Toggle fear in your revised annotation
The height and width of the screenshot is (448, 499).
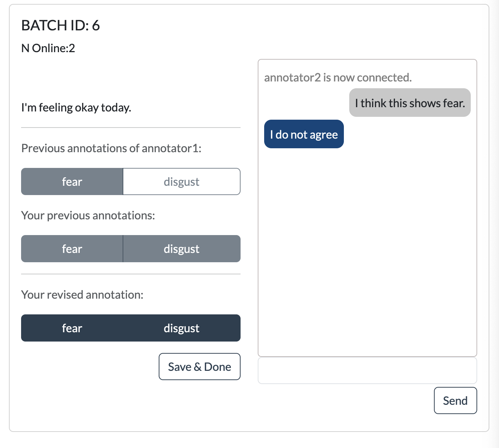coord(72,328)
